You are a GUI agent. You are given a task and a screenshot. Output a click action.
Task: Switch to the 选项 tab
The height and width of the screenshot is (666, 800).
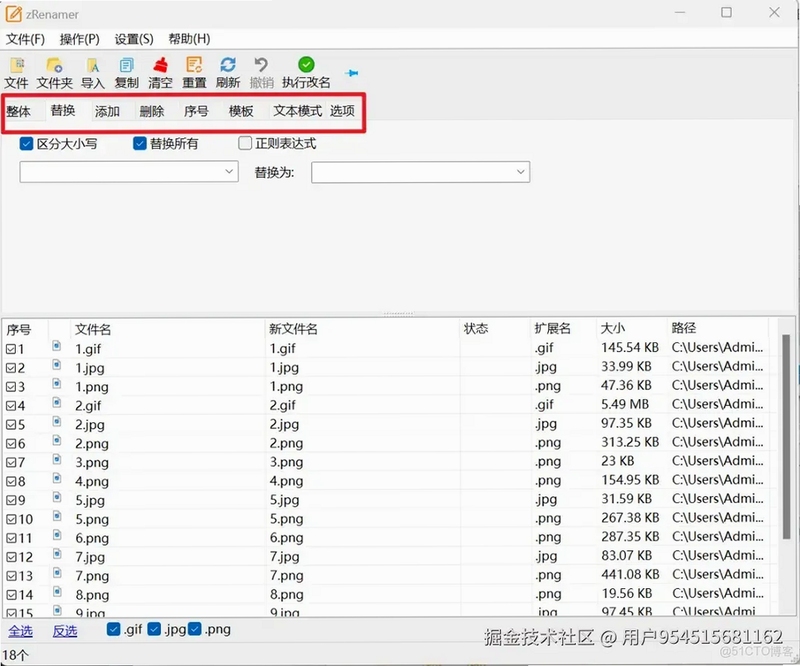click(342, 111)
